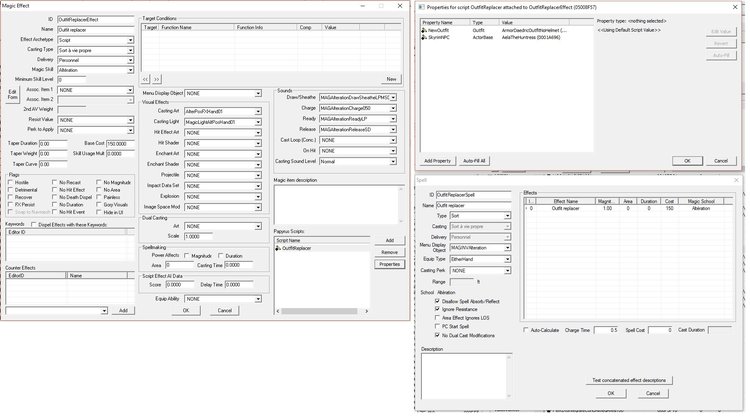Toggle the Hide in UI checkbox

[x=99, y=212]
